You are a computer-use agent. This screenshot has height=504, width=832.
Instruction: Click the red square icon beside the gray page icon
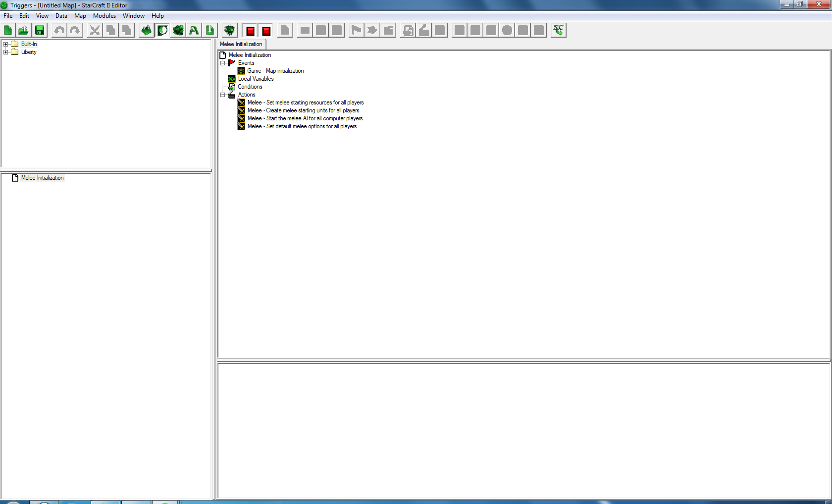pos(266,31)
